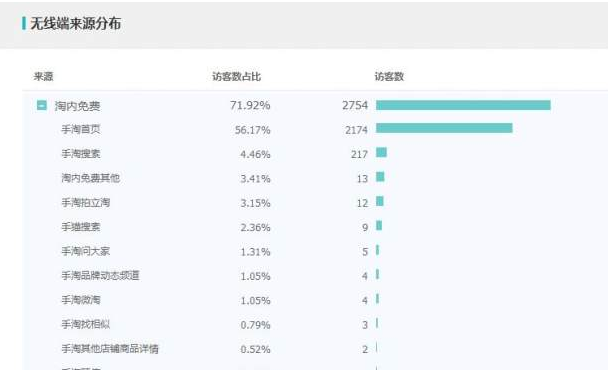The height and width of the screenshot is (370, 608).
Task: Click the 71.92% share value
Action: coord(250,105)
